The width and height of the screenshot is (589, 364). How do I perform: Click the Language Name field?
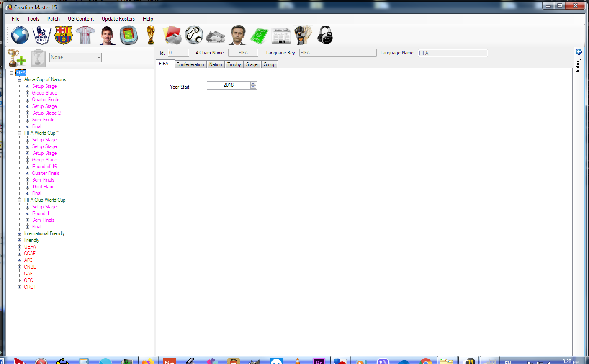[x=453, y=53]
